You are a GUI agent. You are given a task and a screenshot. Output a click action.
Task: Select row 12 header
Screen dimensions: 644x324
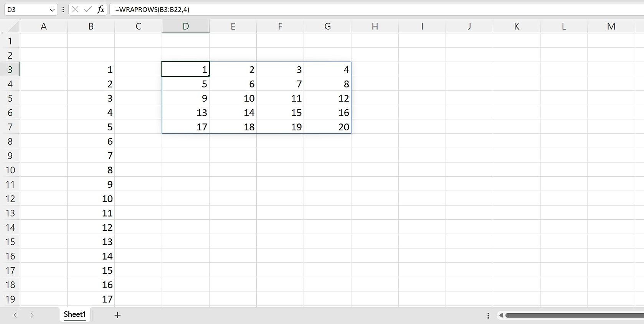tap(10, 199)
